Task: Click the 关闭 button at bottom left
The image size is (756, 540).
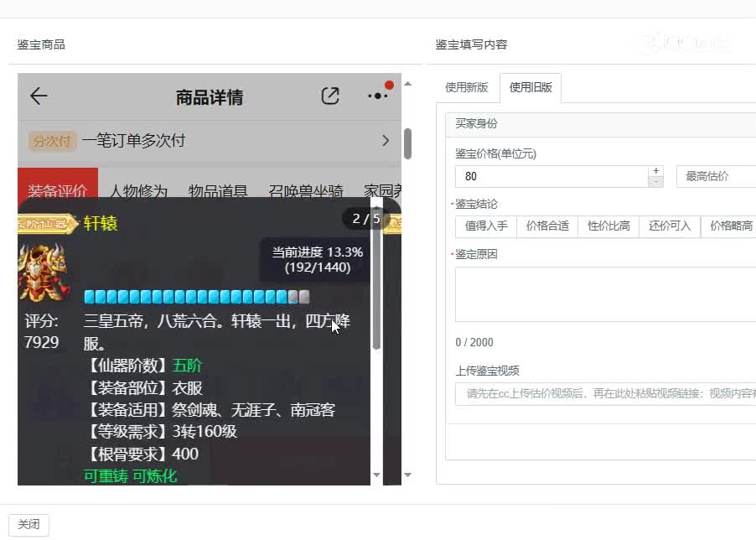Action: pyautogui.click(x=29, y=523)
